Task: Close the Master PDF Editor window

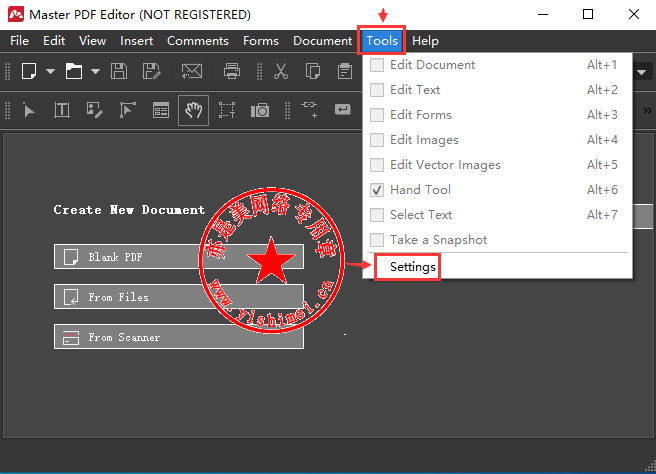Action: coord(633,14)
